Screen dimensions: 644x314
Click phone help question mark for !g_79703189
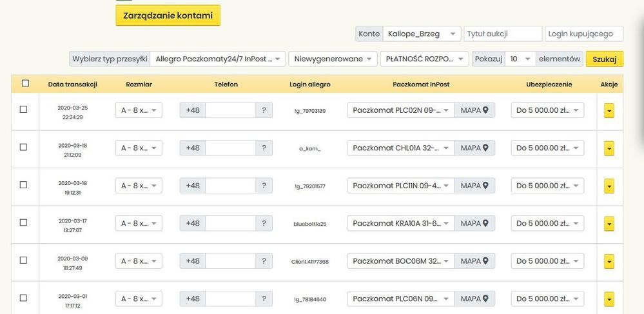264,110
